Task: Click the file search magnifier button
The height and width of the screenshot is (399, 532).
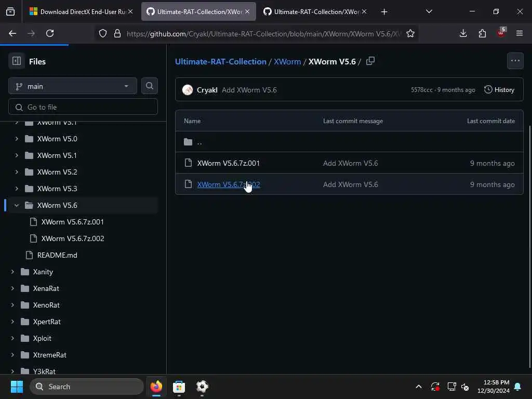Action: pos(149,86)
